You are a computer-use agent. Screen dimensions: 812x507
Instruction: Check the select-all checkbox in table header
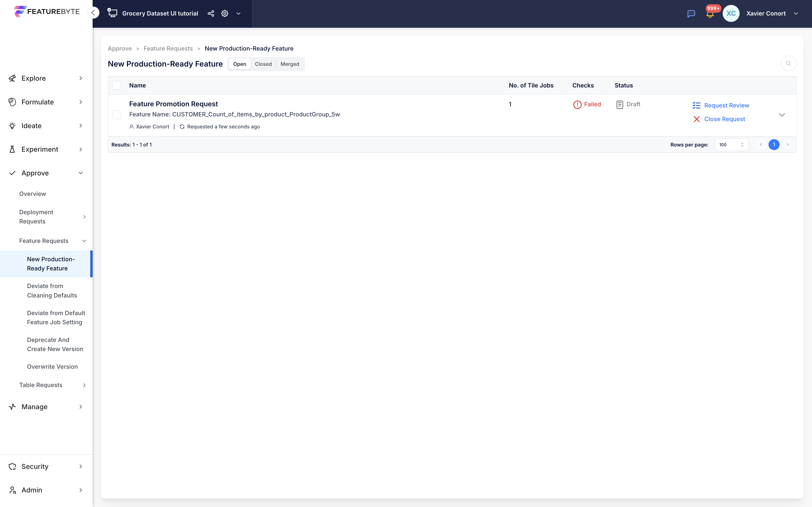click(x=117, y=86)
